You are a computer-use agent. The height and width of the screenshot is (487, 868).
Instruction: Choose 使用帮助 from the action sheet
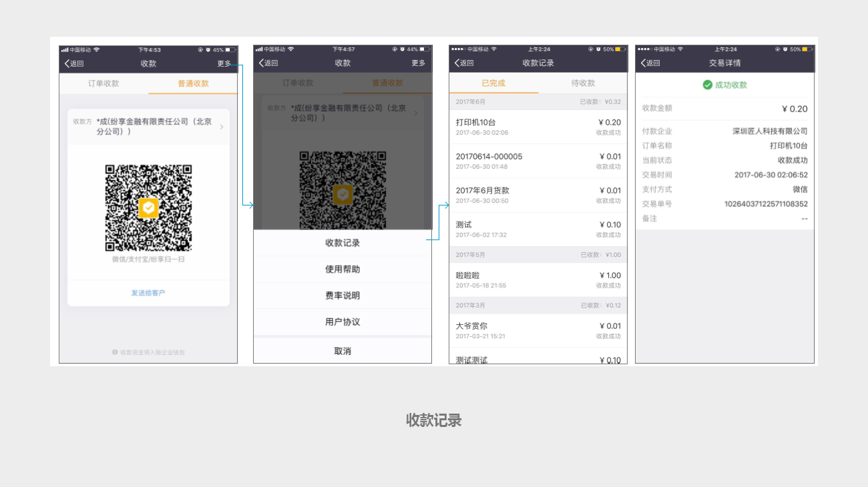(x=343, y=270)
